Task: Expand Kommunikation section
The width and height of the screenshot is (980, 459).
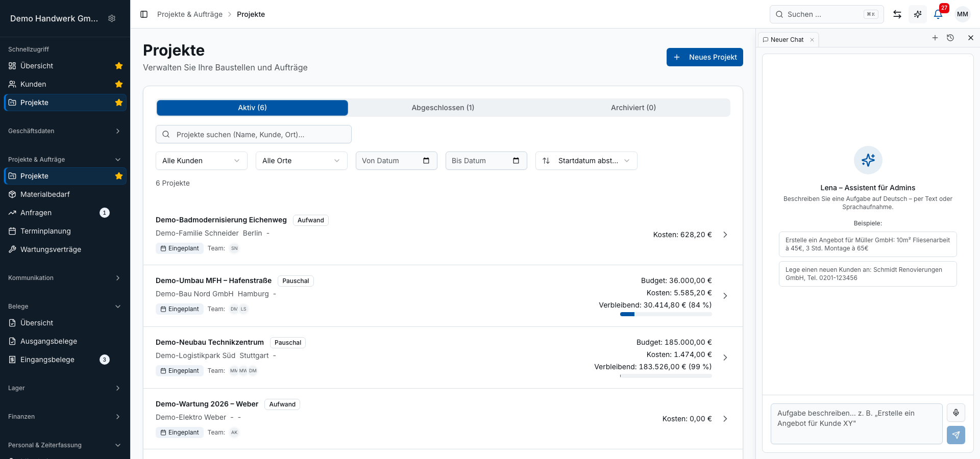Action: (65, 278)
